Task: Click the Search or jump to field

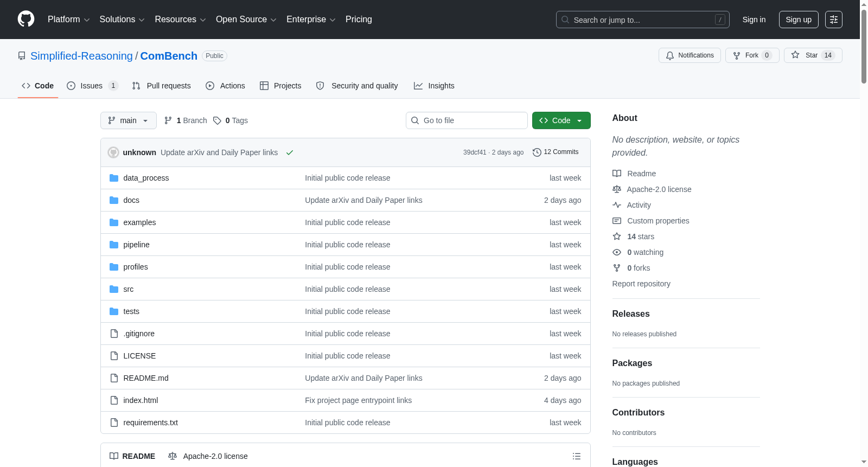Action: point(643,20)
